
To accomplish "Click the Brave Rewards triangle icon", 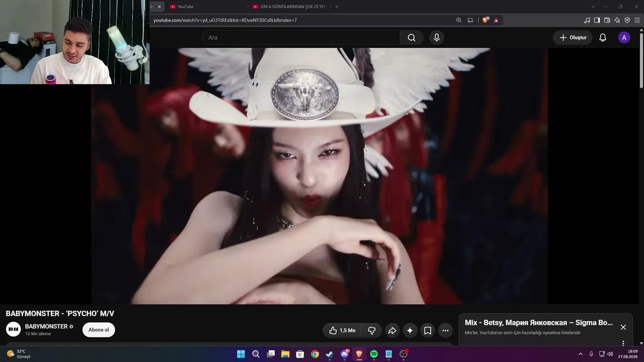I will point(496,20).
